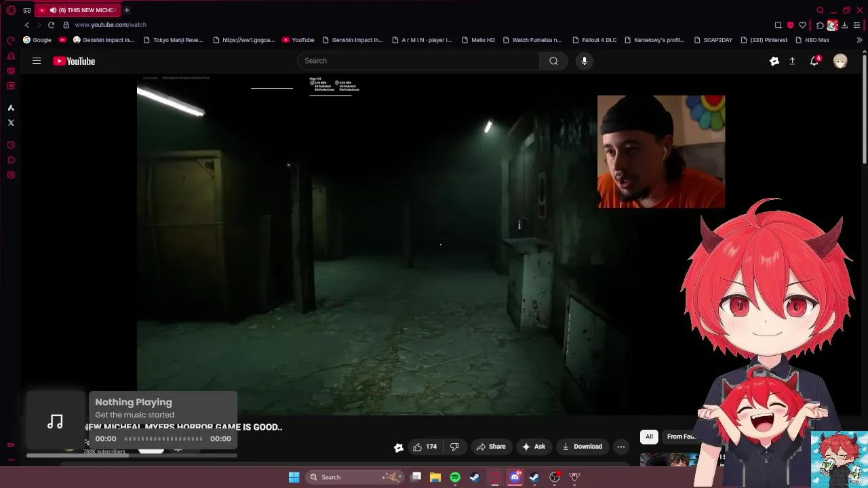
Task: Click the site security lock icon
Action: tap(66, 25)
